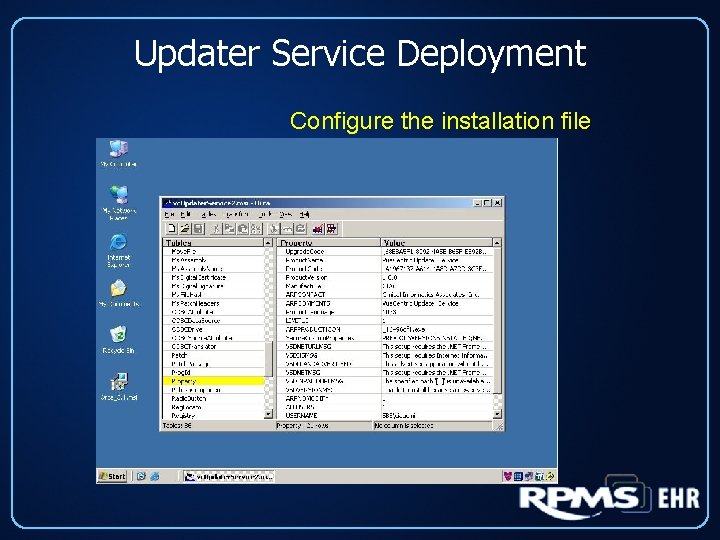Click the Tables list scrollbar thumb
The image size is (720, 540).
pyautogui.click(x=269, y=359)
